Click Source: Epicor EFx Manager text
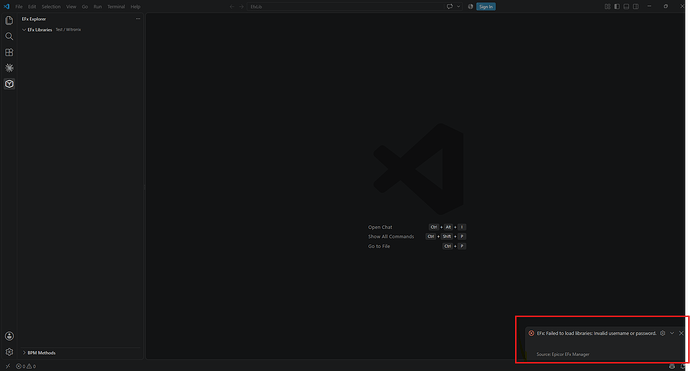Viewport: 690px width, 371px height. tap(563, 354)
